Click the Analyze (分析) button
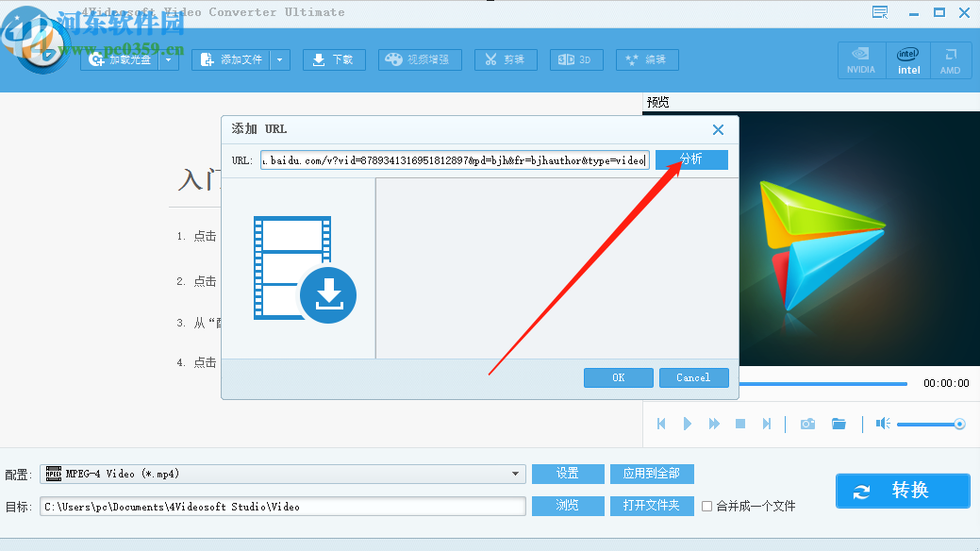 (x=691, y=159)
